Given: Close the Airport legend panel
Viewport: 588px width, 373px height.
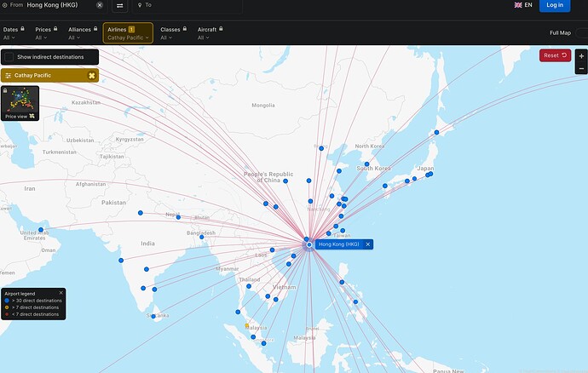Looking at the screenshot, I should (61, 293).
